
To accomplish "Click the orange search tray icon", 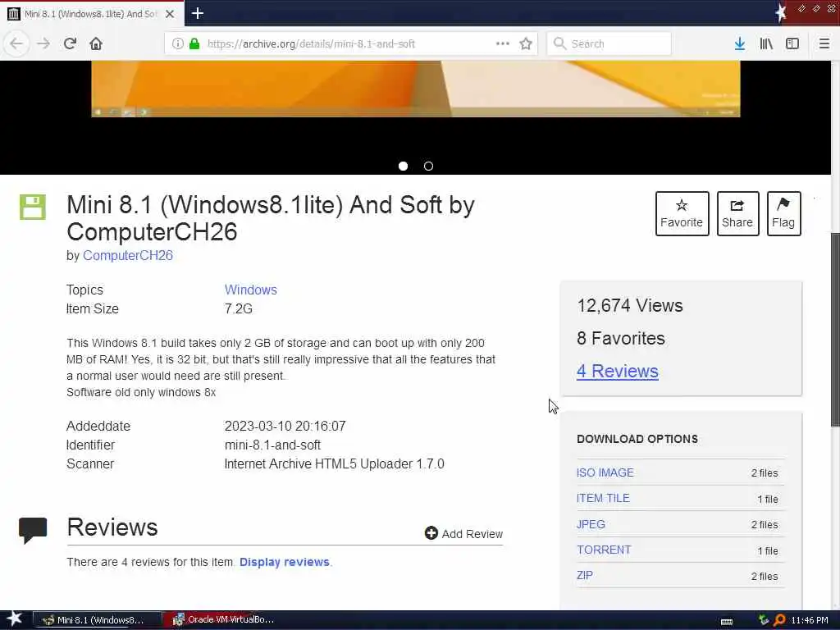I will tap(779, 620).
